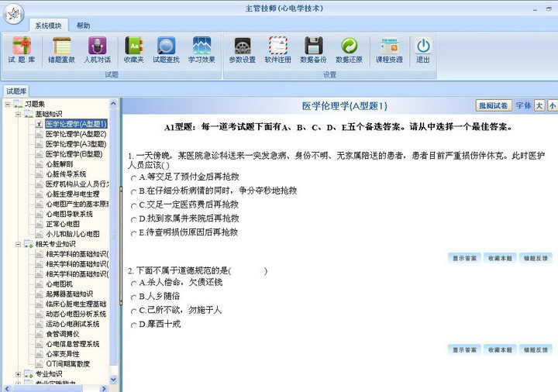The image size is (558, 392).
Task: Open 软件注册 software registration
Action: [x=278, y=50]
